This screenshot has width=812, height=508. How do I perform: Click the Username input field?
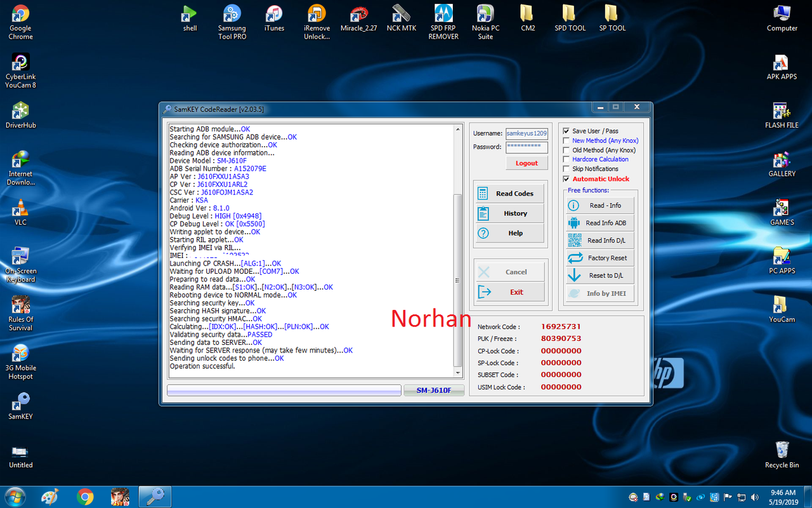point(527,133)
